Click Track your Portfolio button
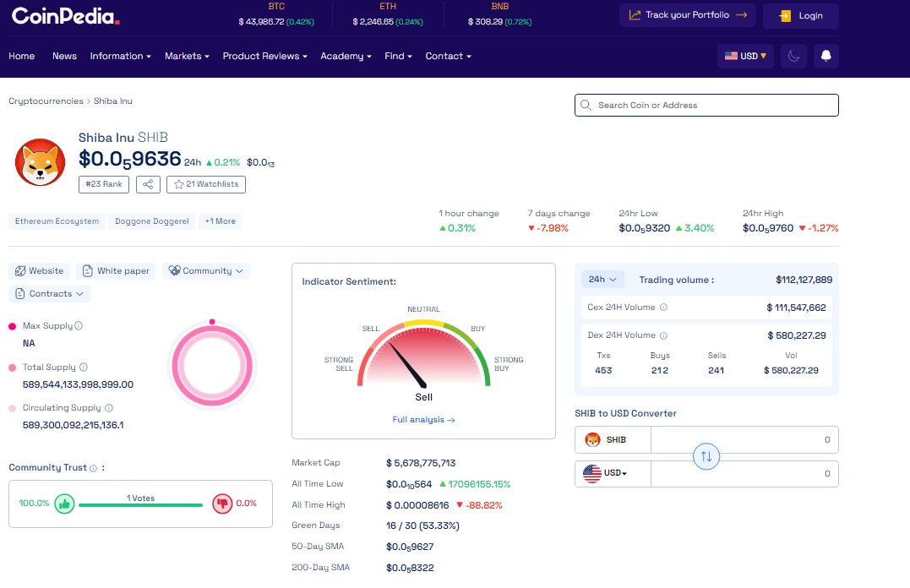 (688, 15)
